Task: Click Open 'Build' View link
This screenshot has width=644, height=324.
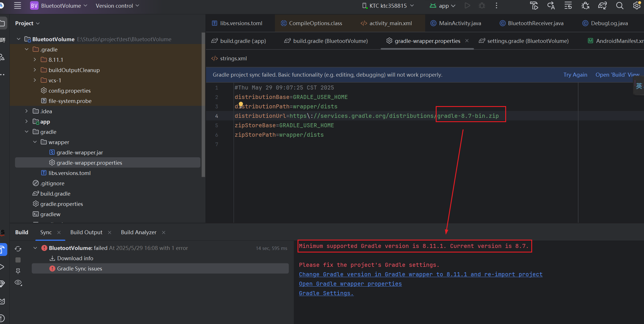Action: click(617, 75)
